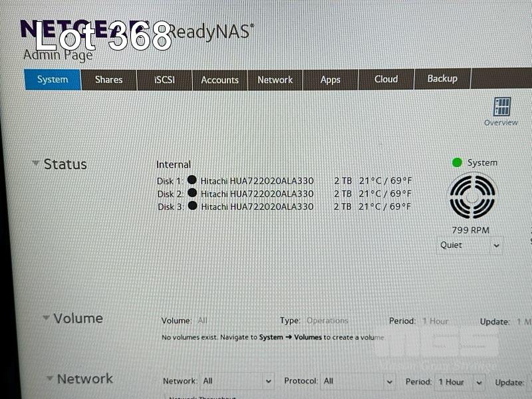The height and width of the screenshot is (399, 532).
Task: Click Disk 2 status dot
Action: pyautogui.click(x=192, y=193)
